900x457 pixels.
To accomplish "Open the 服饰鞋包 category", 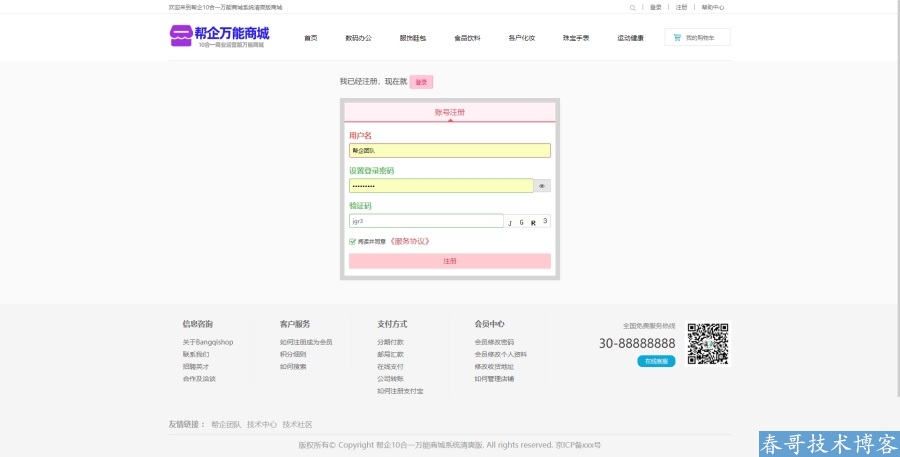I will 413,38.
